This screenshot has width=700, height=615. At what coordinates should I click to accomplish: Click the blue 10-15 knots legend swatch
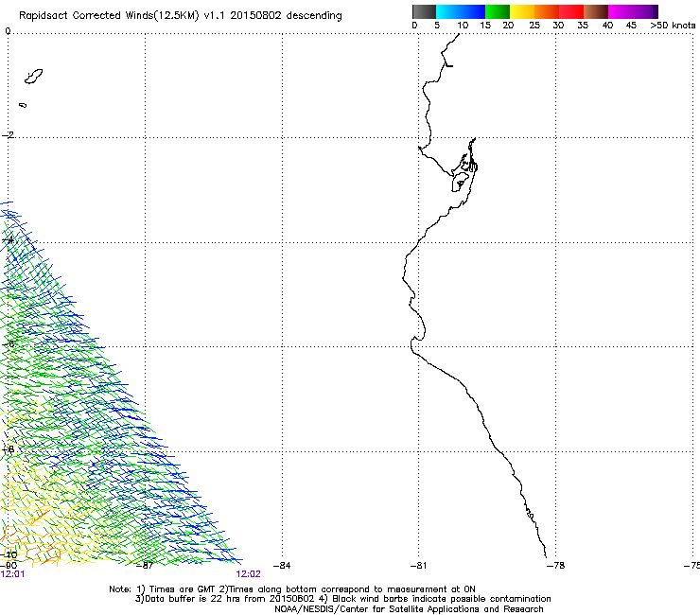point(473,11)
